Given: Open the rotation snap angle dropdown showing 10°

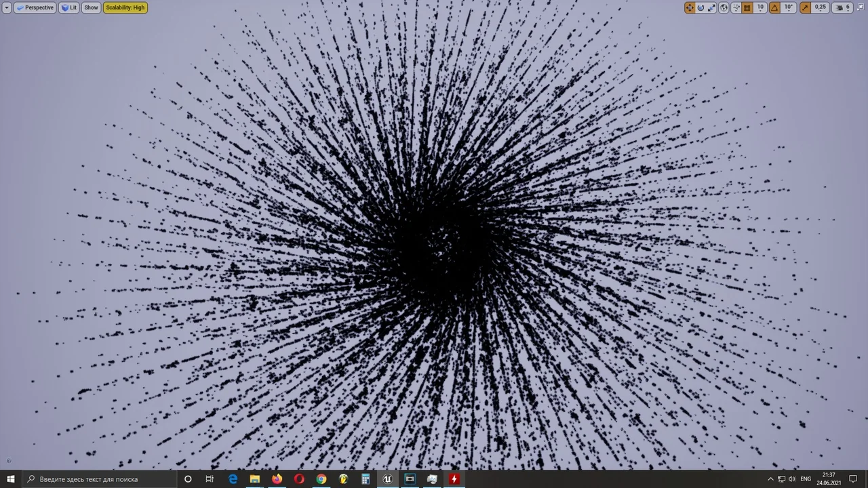Looking at the screenshot, I should point(789,7).
